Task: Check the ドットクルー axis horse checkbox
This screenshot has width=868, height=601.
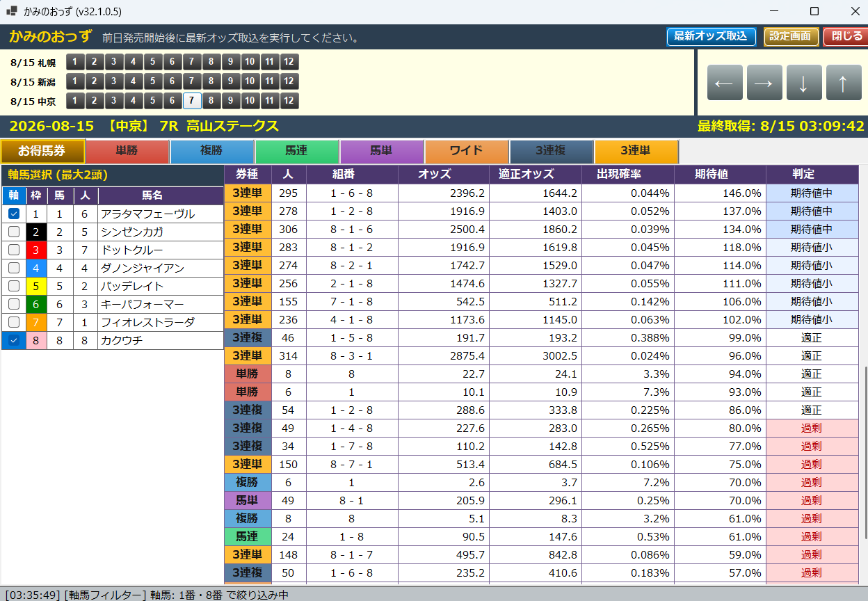Action: (14, 250)
